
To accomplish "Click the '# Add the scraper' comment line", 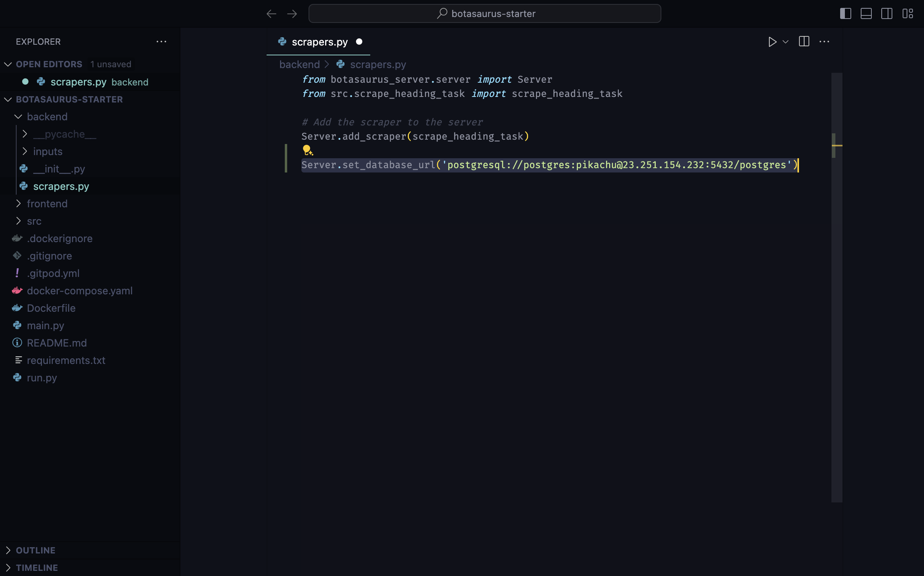I will pos(392,122).
